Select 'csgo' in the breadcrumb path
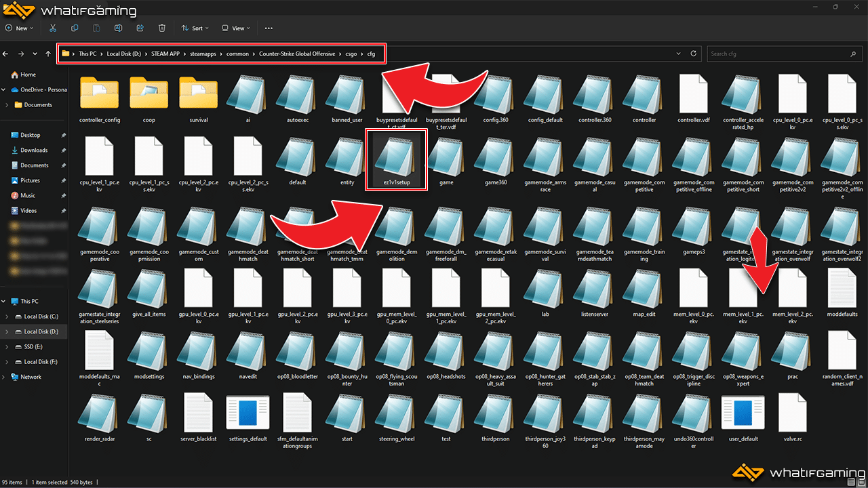868x488 pixels. point(351,54)
